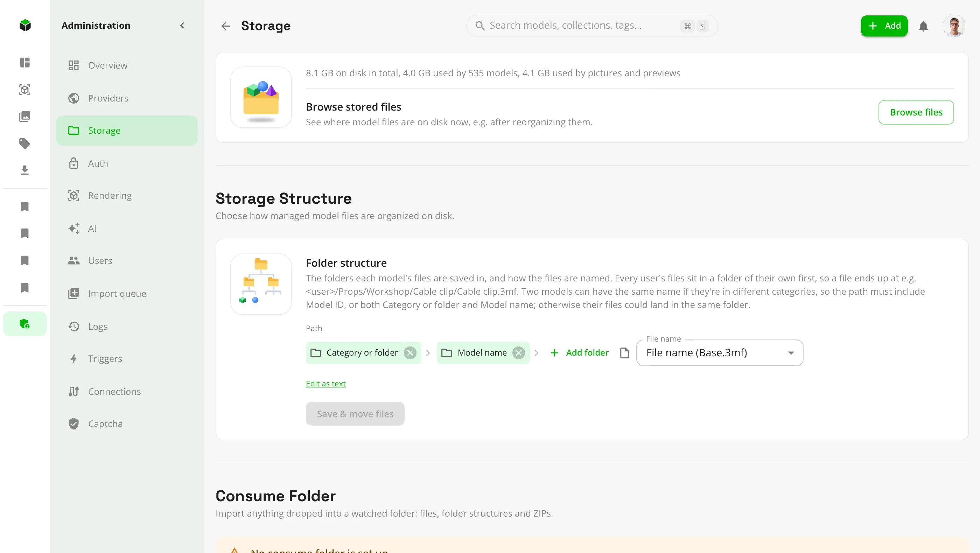The image size is (980, 553).
Task: Click the first bookmark icon in the left rail
Action: (25, 206)
